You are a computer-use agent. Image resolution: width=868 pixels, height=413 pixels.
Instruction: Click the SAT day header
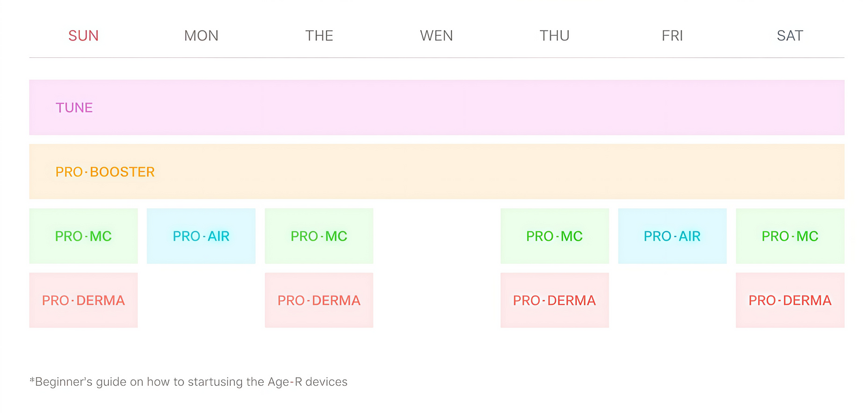click(790, 36)
